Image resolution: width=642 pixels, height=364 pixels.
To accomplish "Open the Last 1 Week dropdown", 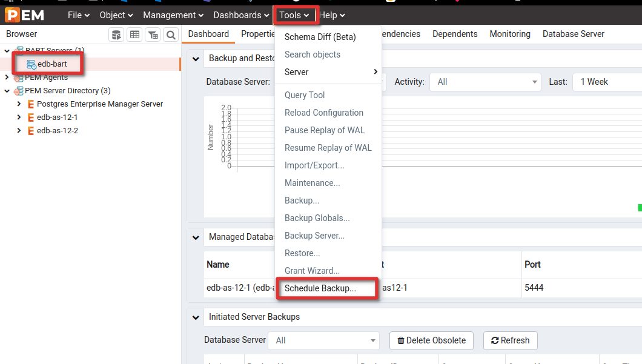I will click(607, 82).
